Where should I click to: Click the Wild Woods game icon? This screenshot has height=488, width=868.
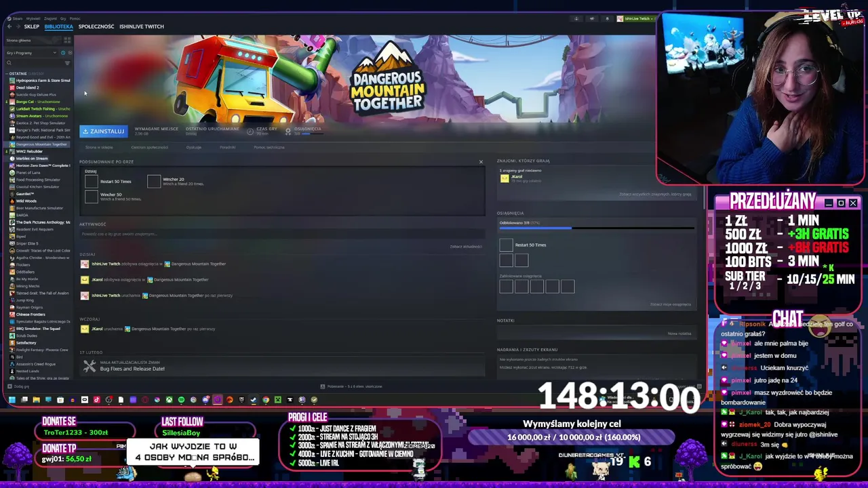coord(12,201)
